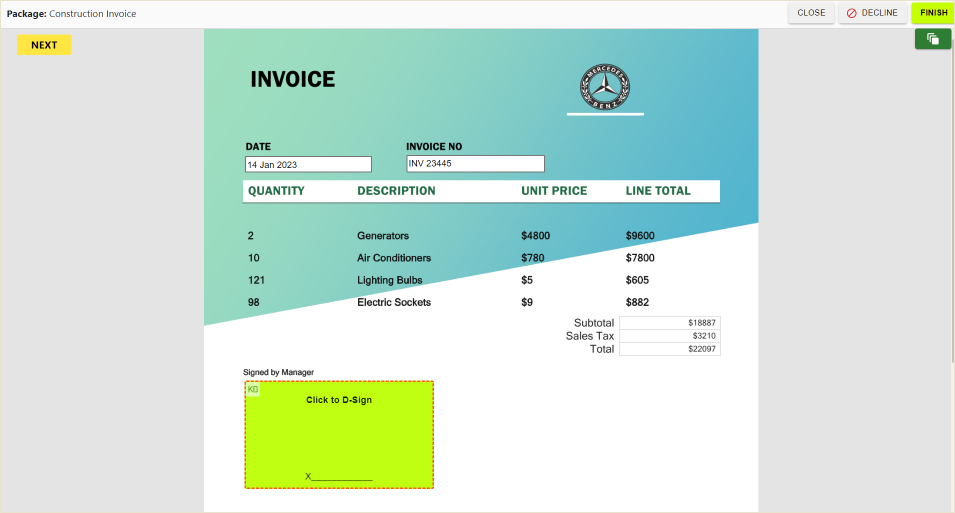The image size is (955, 513).
Task: Click the Total value field $22097
Action: click(669, 349)
